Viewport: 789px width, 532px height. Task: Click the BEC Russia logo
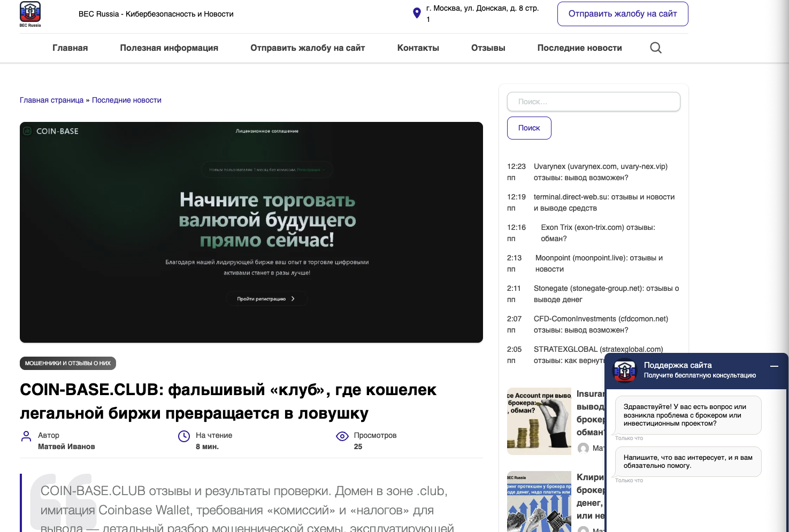tap(30, 14)
